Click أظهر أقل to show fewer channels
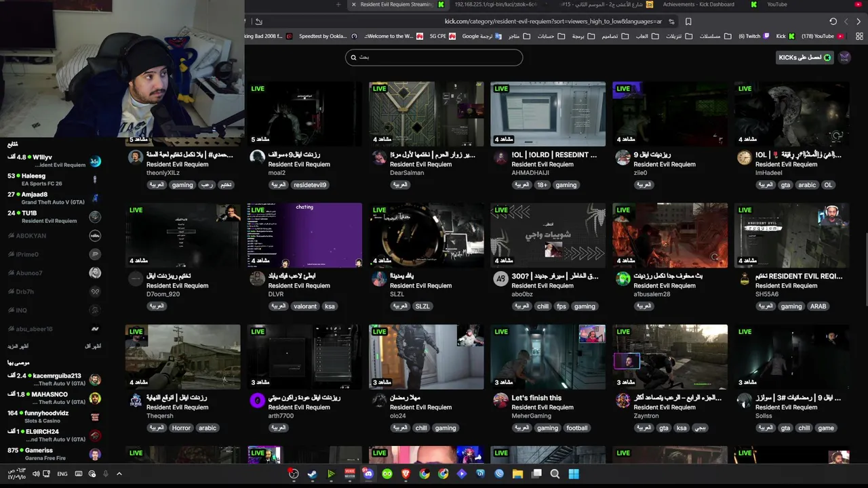Viewport: 868px width, 488px height. pyautogui.click(x=93, y=346)
